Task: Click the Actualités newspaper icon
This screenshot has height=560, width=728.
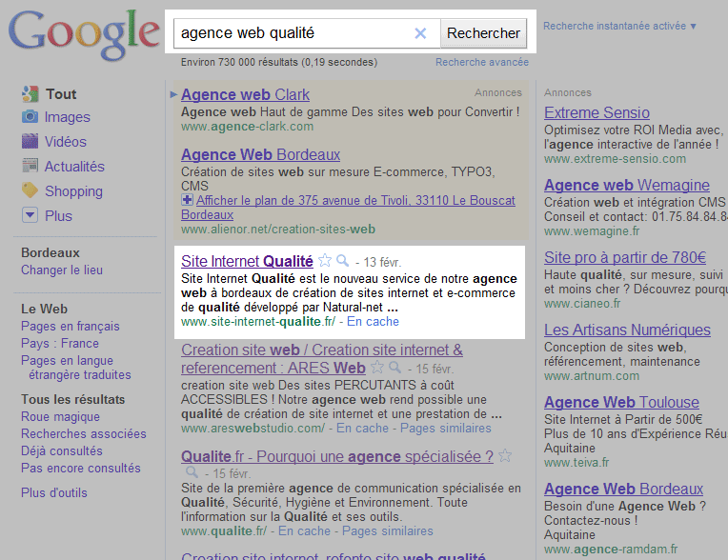Action: pyautogui.click(x=30, y=166)
